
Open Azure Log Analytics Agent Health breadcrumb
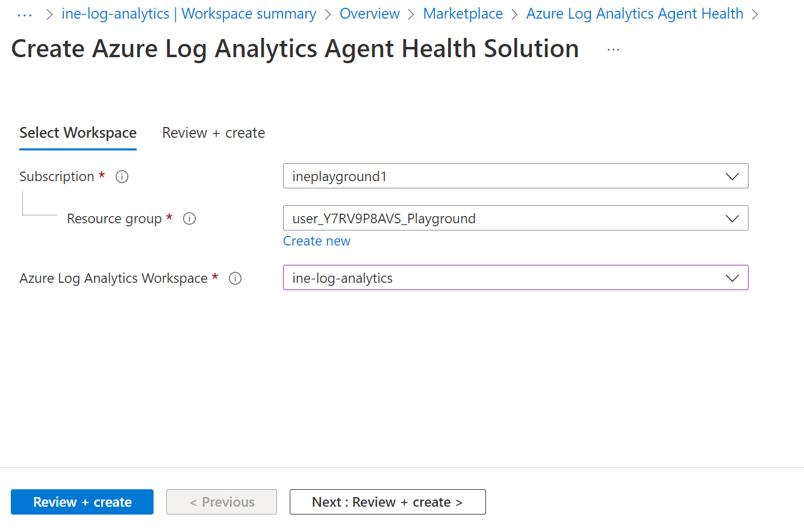tap(634, 14)
